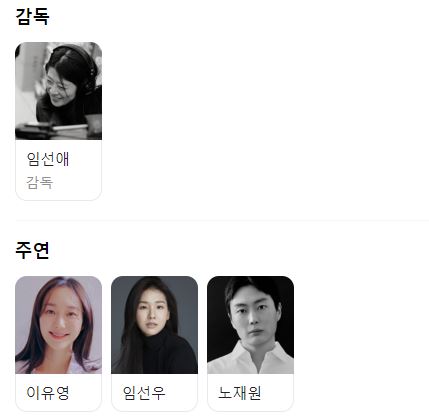The height and width of the screenshot is (419, 429).
Task: Click the 임선우 name text
Action: pyautogui.click(x=144, y=393)
